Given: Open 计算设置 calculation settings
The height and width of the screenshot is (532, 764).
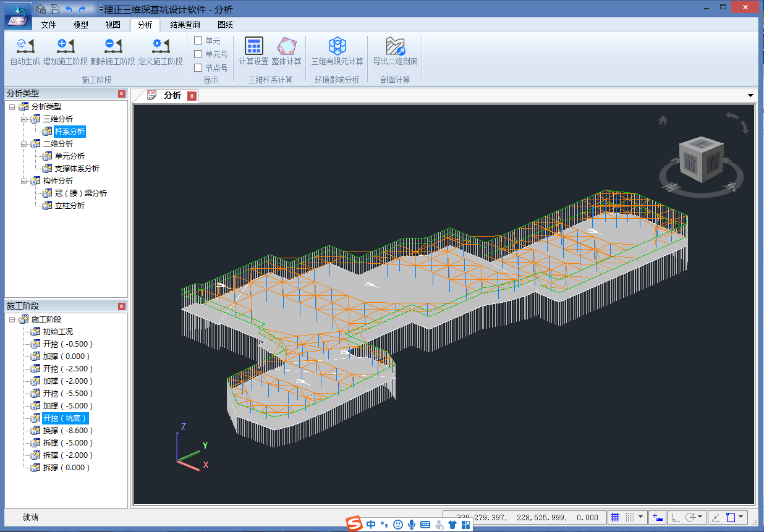Looking at the screenshot, I should (x=253, y=46).
